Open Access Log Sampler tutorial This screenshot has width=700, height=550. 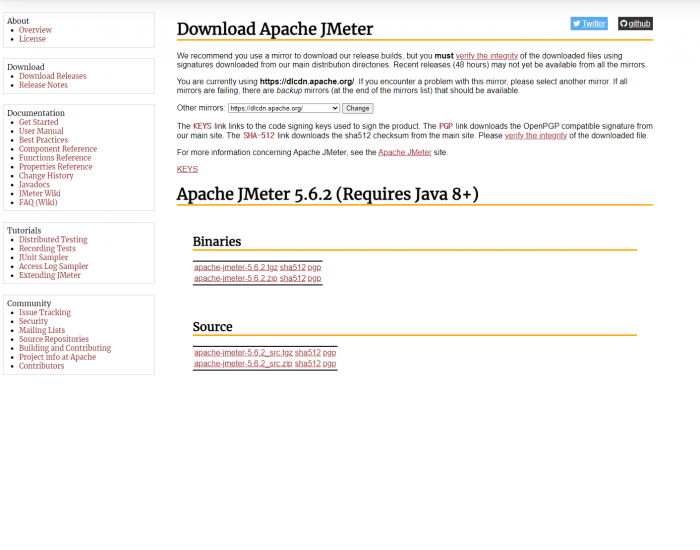[x=54, y=266]
